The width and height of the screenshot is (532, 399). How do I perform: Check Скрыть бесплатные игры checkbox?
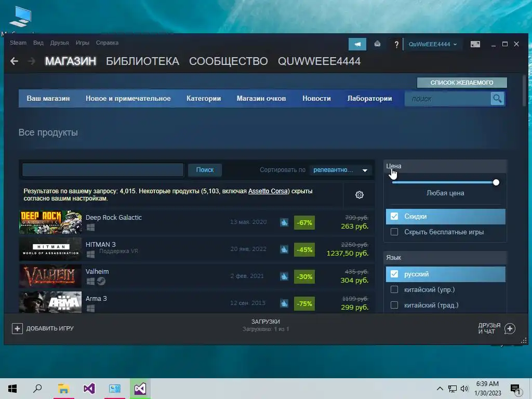(x=394, y=232)
